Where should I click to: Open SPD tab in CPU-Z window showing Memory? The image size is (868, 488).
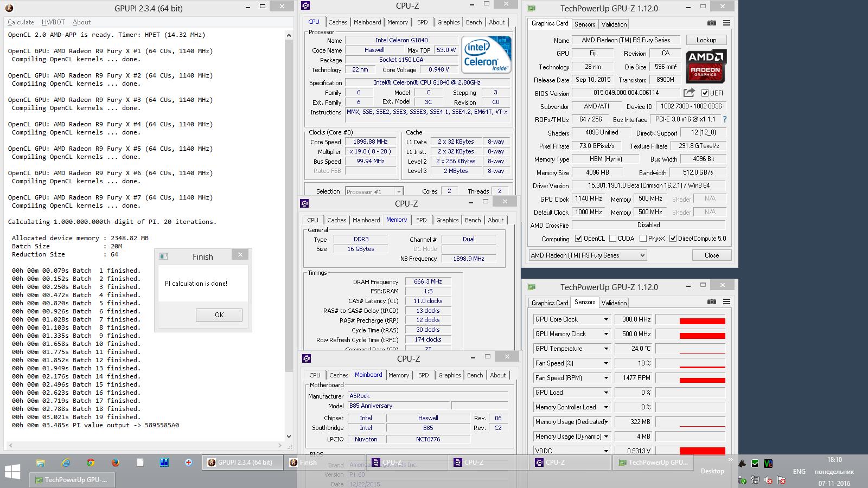pyautogui.click(x=421, y=220)
